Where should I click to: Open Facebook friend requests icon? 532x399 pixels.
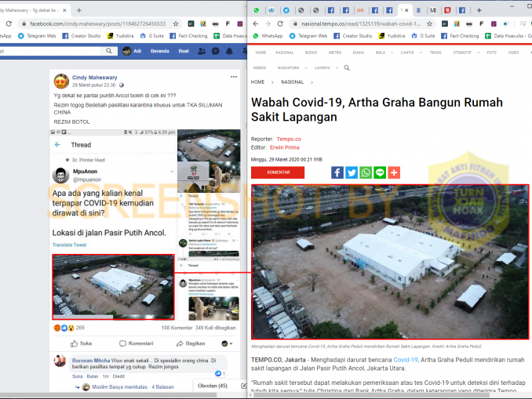coord(202,51)
